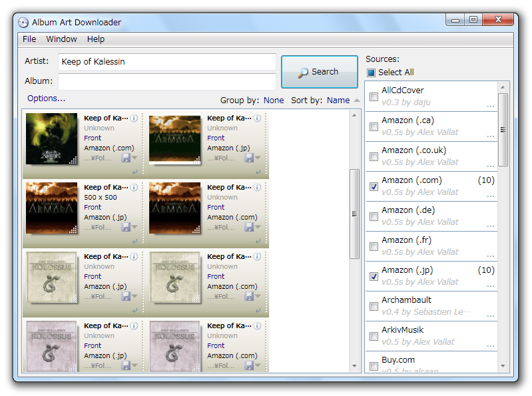Show info for the pink Kolossus Amazon (.jp) result
The image size is (532, 396).
[134, 325]
